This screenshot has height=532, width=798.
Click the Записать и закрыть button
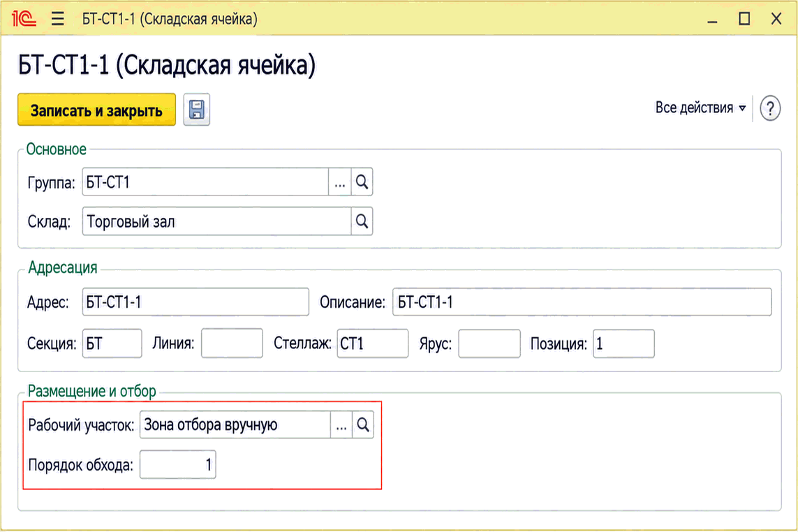pos(97,110)
